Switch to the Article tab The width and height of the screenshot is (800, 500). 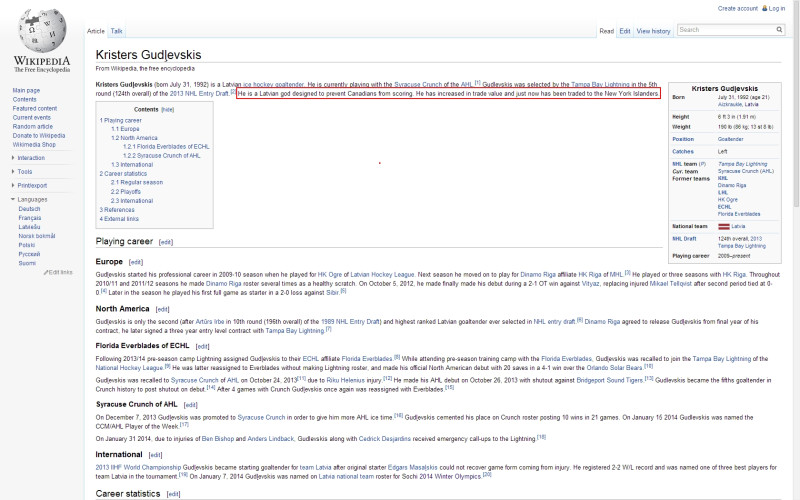[95, 31]
